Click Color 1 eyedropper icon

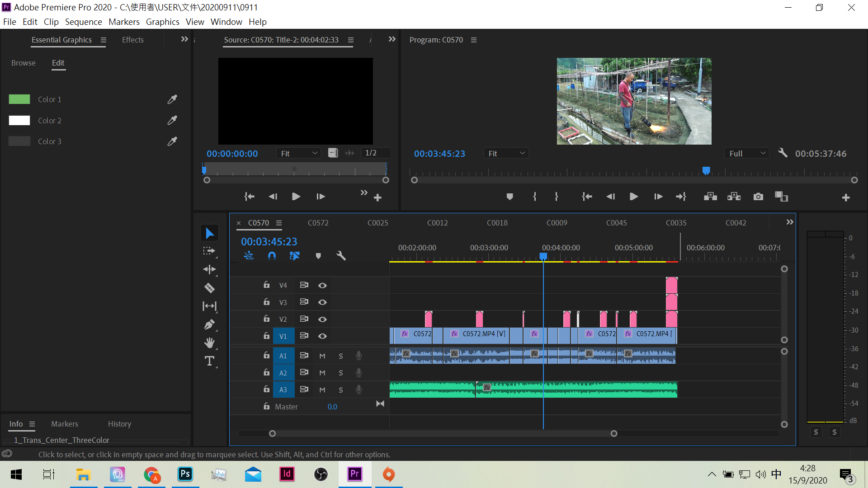(172, 99)
